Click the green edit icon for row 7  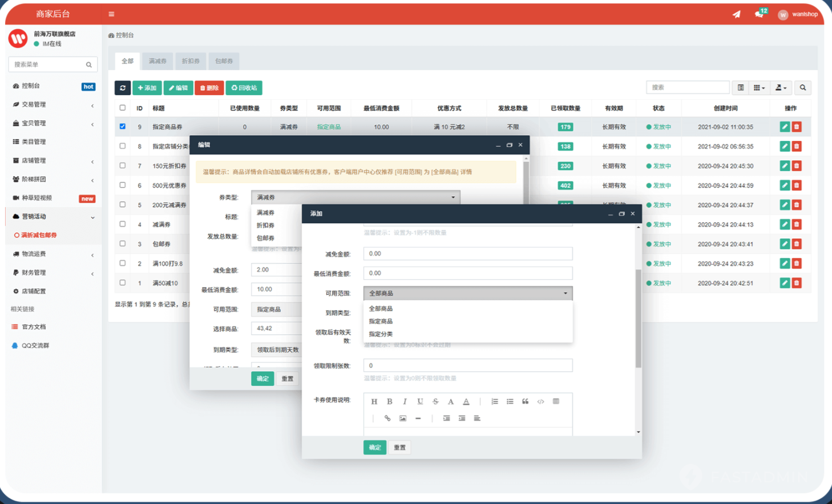[785, 166]
